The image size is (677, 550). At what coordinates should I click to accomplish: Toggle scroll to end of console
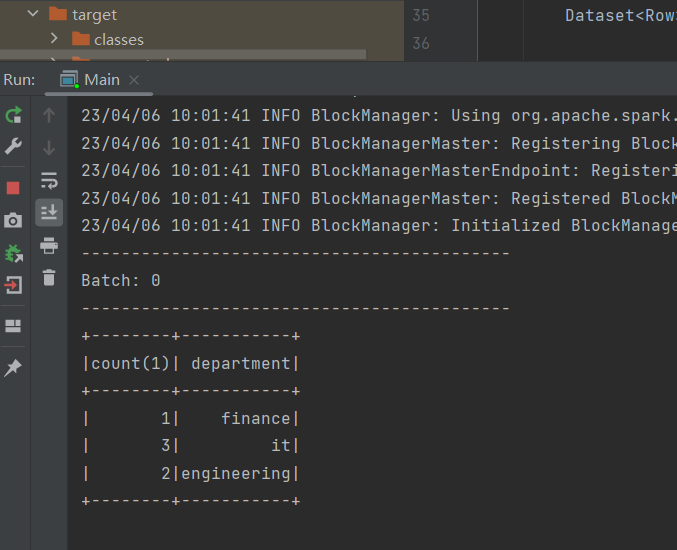pos(49,212)
